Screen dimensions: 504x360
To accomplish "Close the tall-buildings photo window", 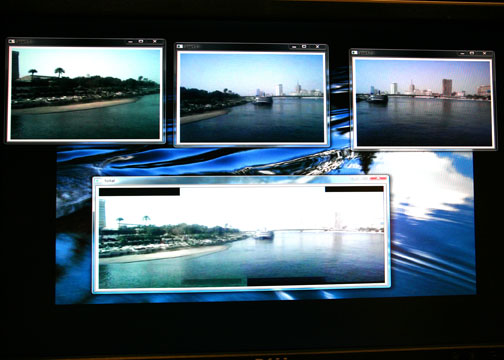I will point(484,53).
